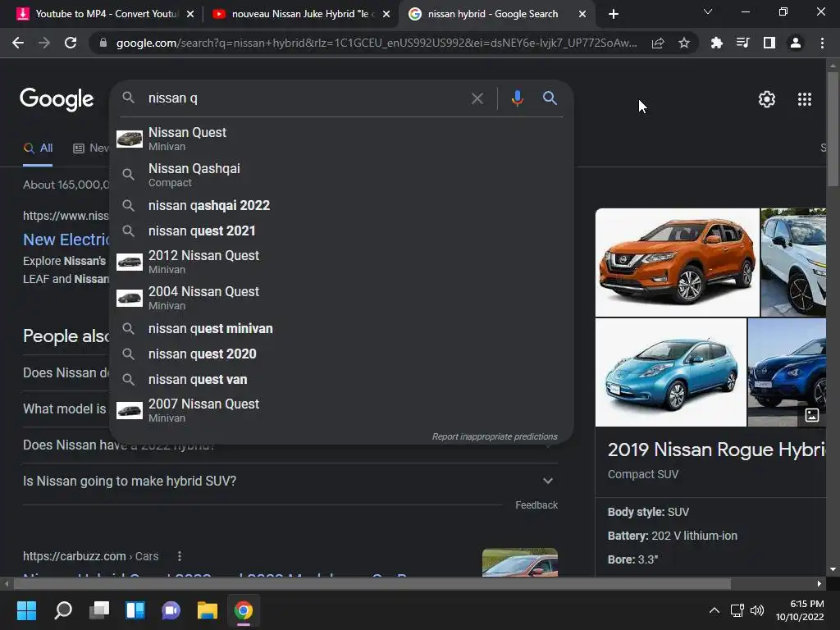Go back with the browser back arrow
840x630 pixels.
18,43
